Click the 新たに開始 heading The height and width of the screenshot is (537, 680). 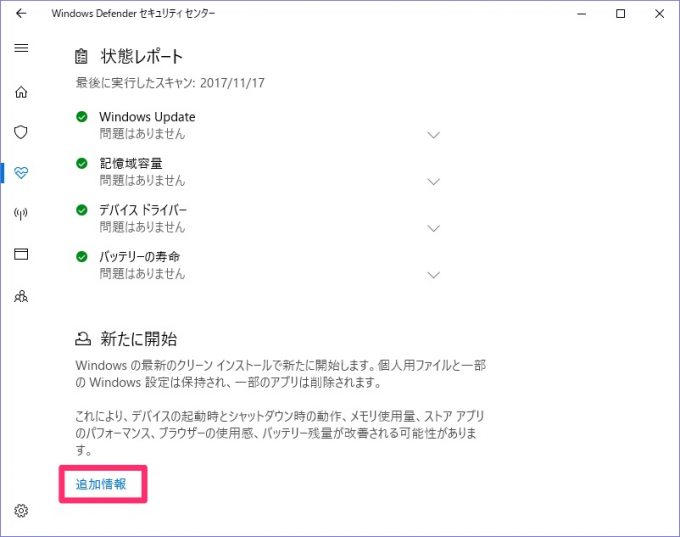tap(139, 339)
